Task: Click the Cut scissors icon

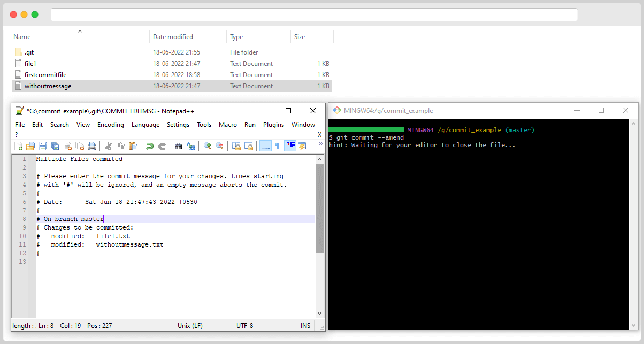Action: pos(109,146)
